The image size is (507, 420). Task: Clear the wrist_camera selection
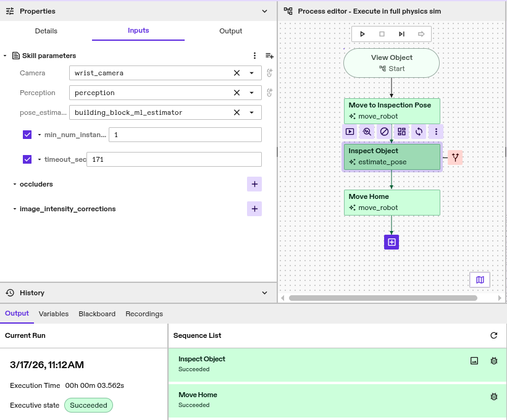237,73
